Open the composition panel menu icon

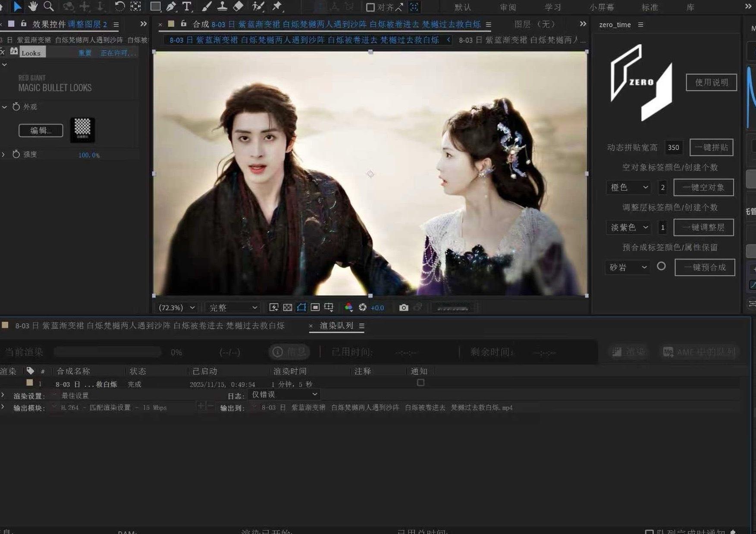pyautogui.click(x=488, y=25)
